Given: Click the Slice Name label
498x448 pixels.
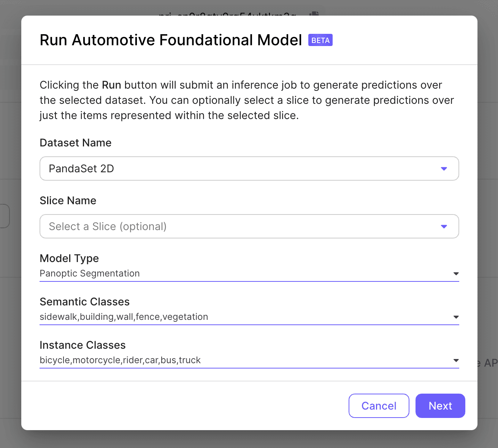Looking at the screenshot, I should click(x=68, y=201).
